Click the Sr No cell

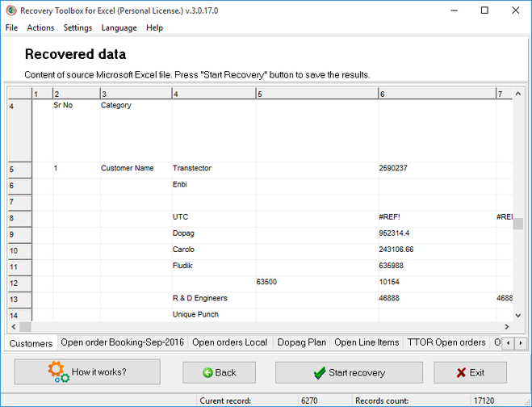[77, 130]
